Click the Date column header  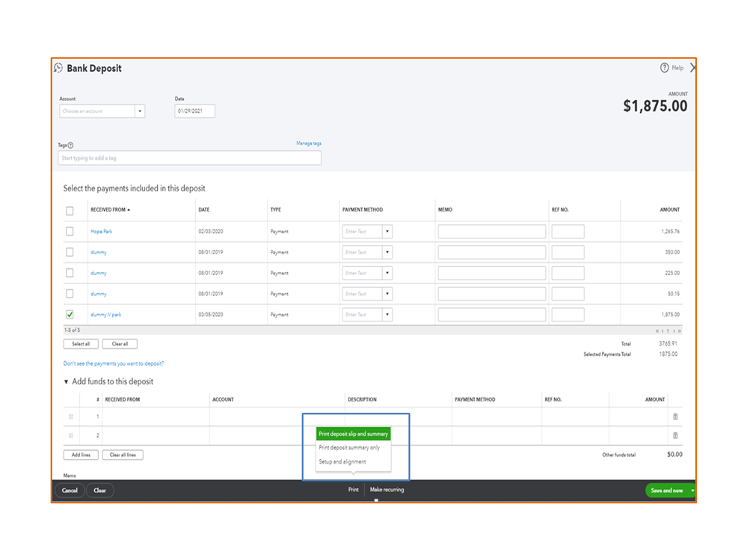click(204, 209)
